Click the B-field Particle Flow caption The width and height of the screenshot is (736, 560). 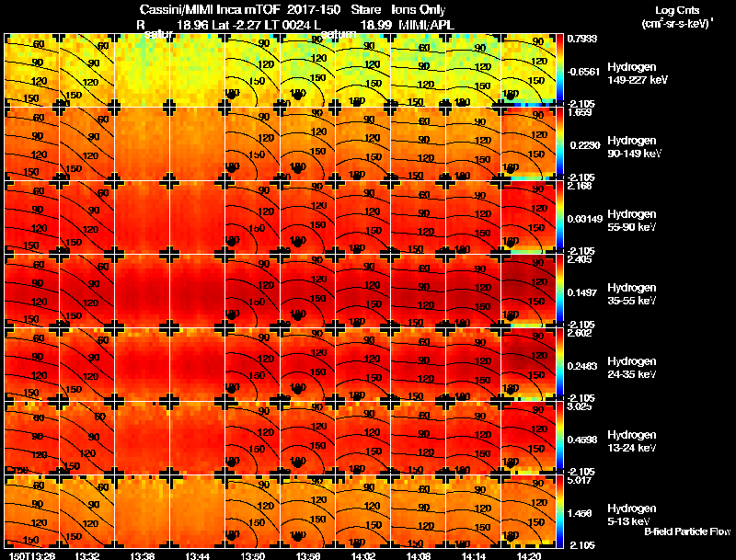(x=687, y=531)
